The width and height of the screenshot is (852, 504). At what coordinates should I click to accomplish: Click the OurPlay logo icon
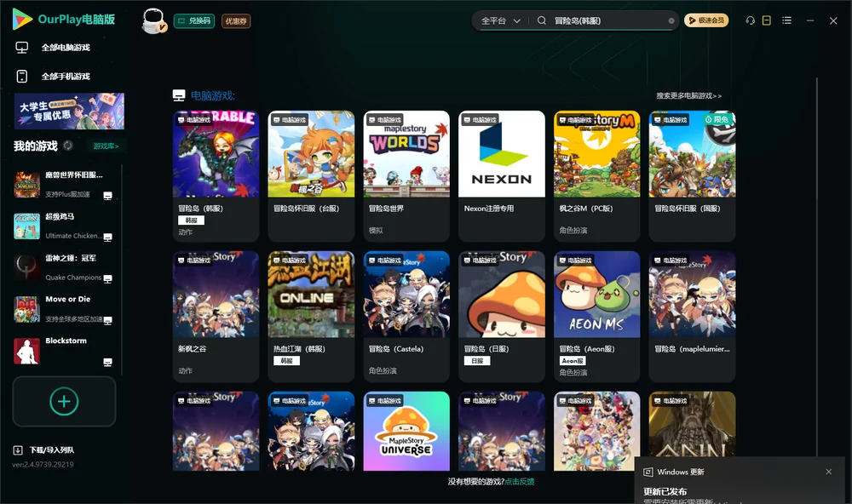coord(22,20)
